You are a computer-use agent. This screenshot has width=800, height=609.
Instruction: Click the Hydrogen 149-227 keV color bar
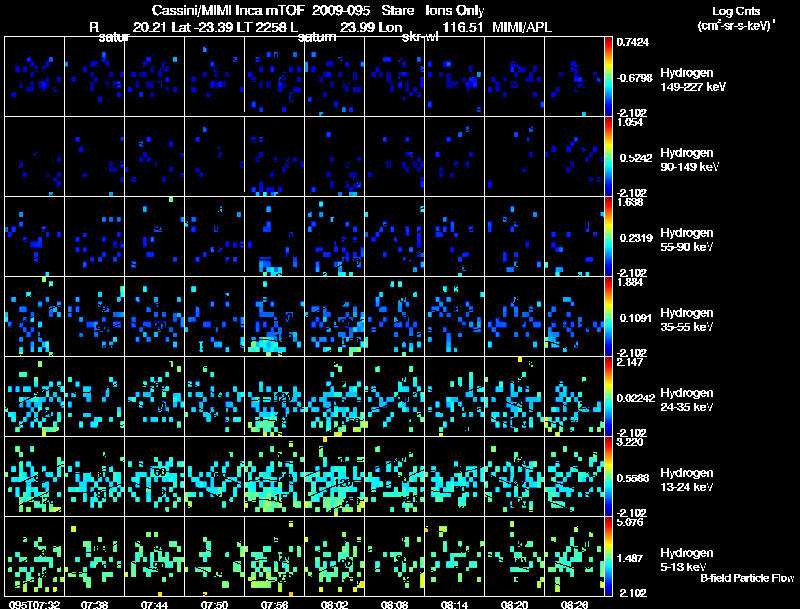click(x=609, y=76)
